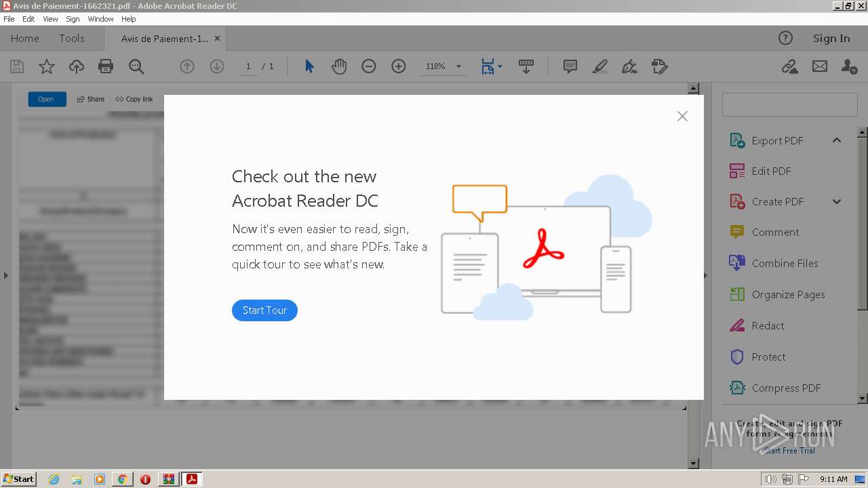Click the Stamp tool icon

pos(659,66)
